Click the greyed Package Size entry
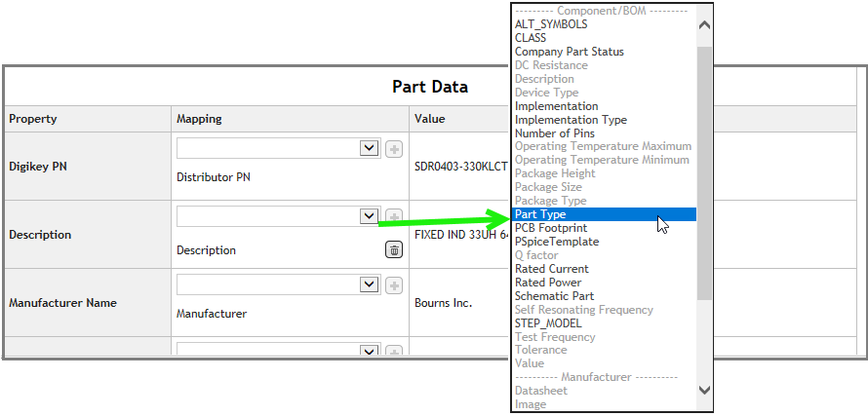Screen dimensions: 868x416 click(548, 187)
